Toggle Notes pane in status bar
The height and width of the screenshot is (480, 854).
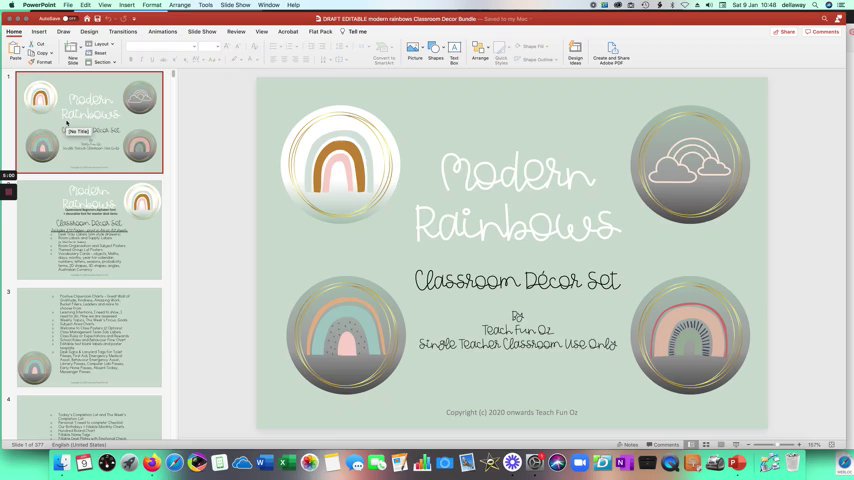(627, 445)
